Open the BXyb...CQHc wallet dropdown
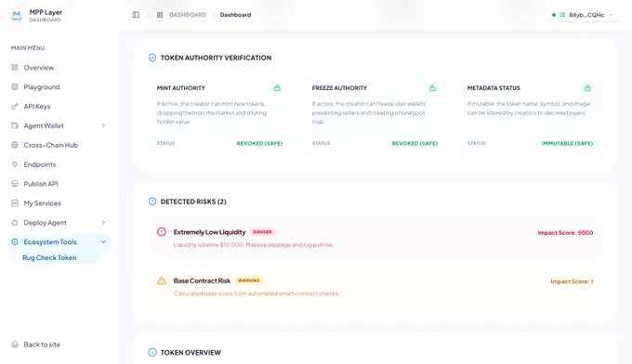This screenshot has height=364, width=632. point(583,15)
